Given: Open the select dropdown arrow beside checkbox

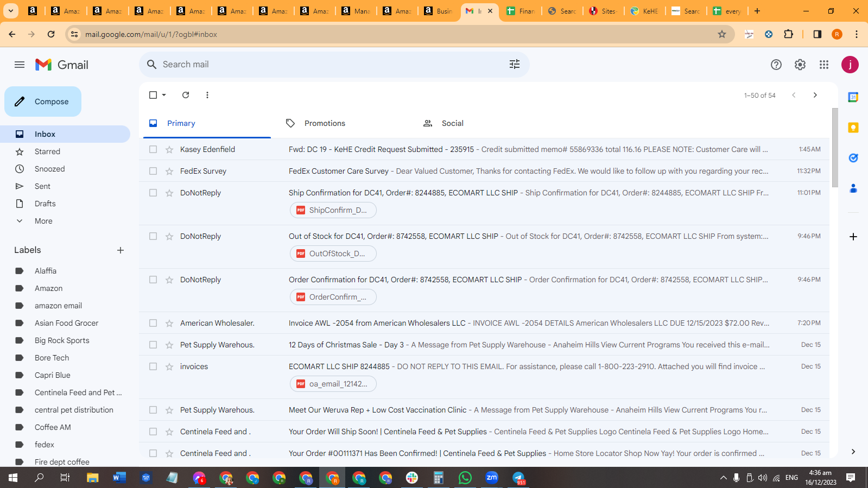Looking at the screenshot, I should tap(164, 95).
